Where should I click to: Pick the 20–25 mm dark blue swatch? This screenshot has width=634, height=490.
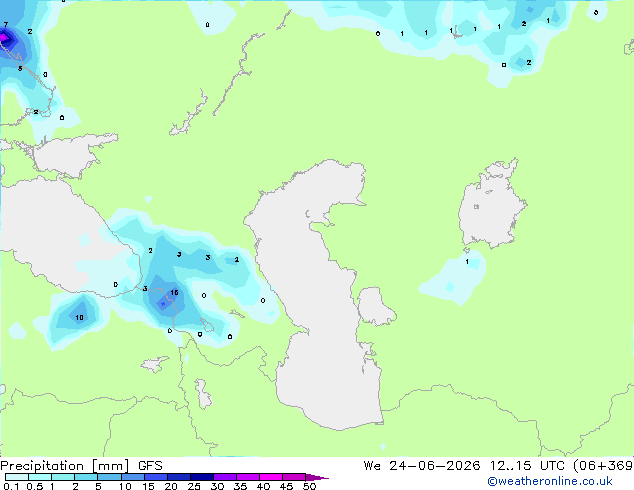(179, 477)
